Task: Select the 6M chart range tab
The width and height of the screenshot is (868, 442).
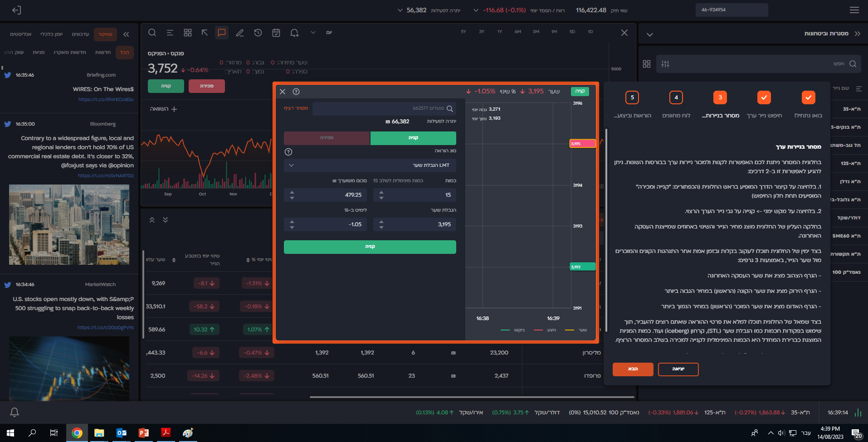Action: (518, 32)
